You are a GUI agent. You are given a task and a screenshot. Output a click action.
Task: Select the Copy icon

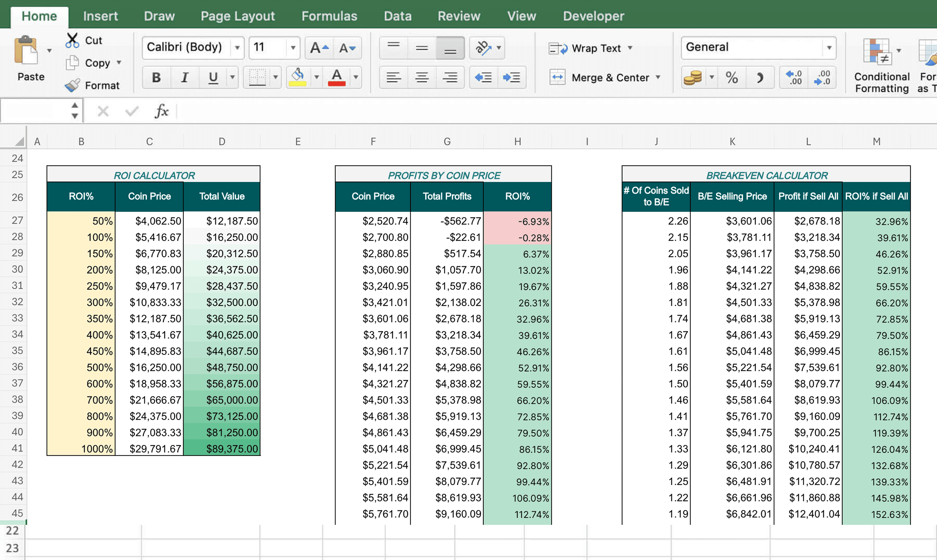click(x=73, y=63)
